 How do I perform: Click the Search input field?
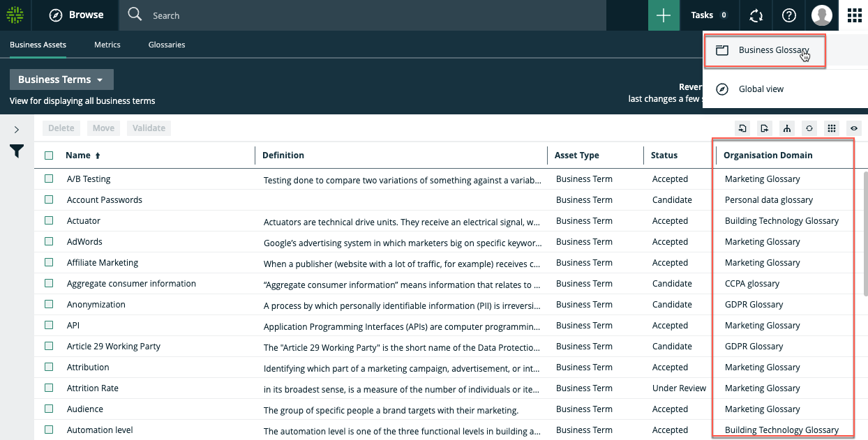click(362, 15)
